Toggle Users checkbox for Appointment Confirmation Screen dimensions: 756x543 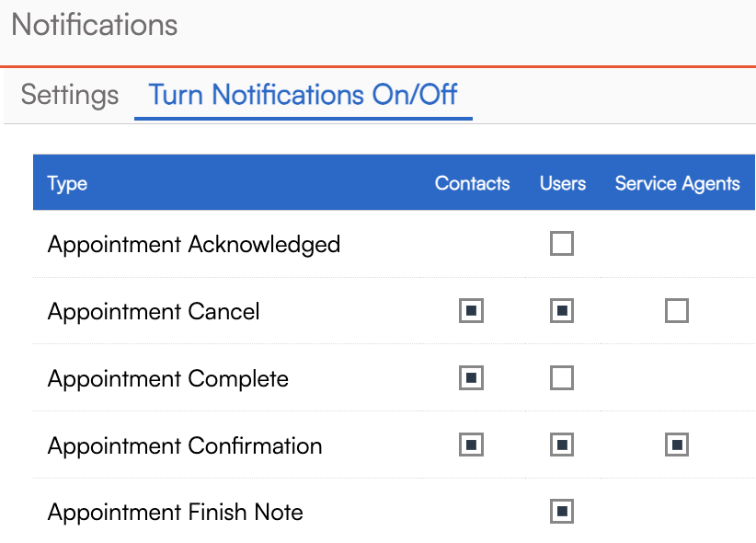click(x=562, y=445)
